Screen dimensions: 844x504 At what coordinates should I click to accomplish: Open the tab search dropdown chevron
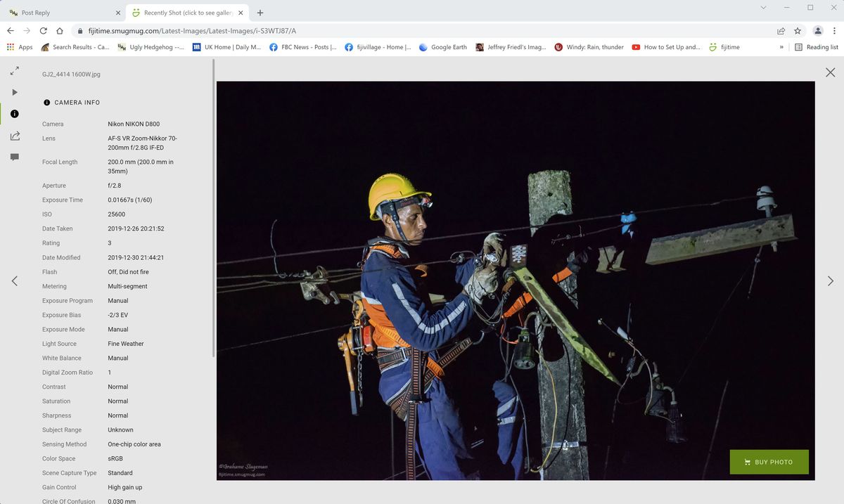tap(764, 7)
